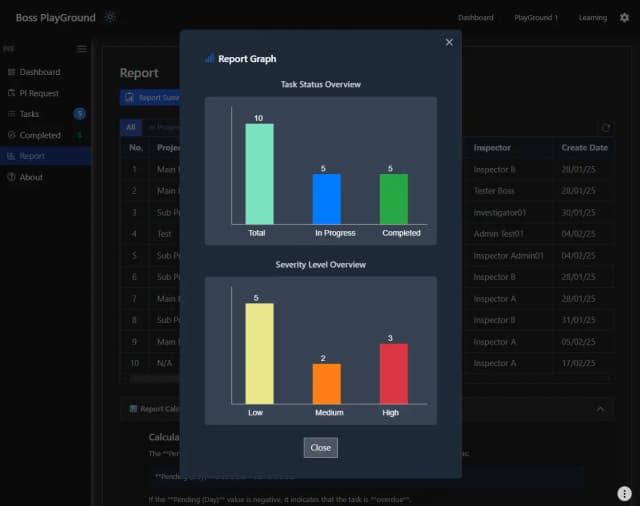This screenshot has height=506, width=640.
Task: Click the refresh icon above the table
Action: [605, 128]
